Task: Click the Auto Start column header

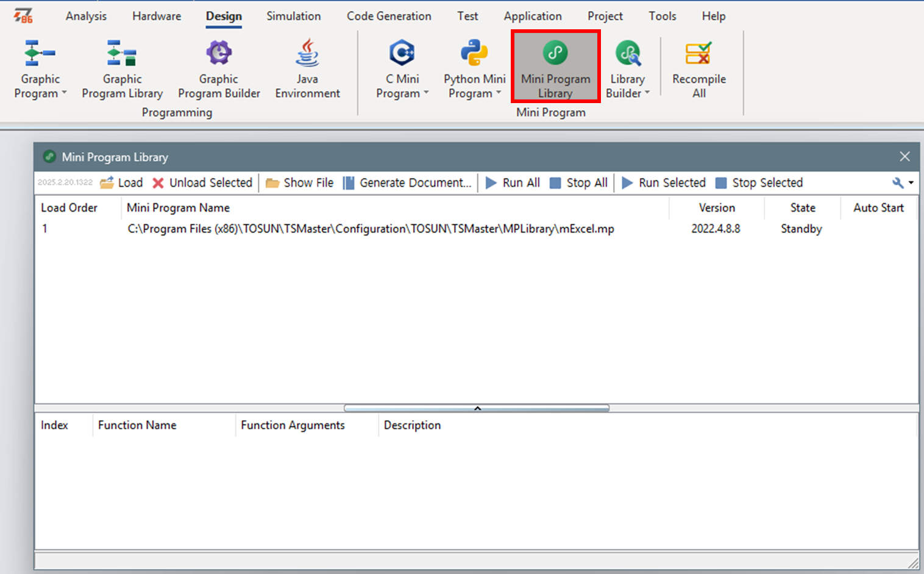Action: pos(878,207)
